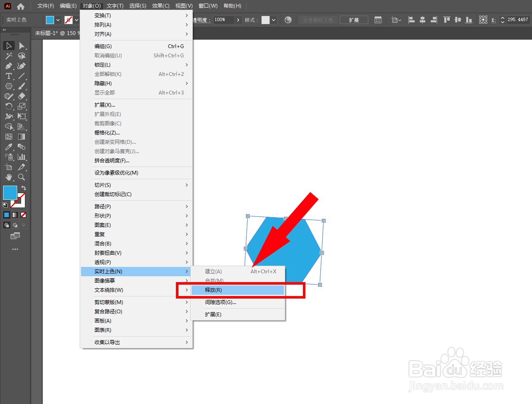Select the Column Graph tool
Viewport: 532px width, 404px height.
(x=22, y=157)
